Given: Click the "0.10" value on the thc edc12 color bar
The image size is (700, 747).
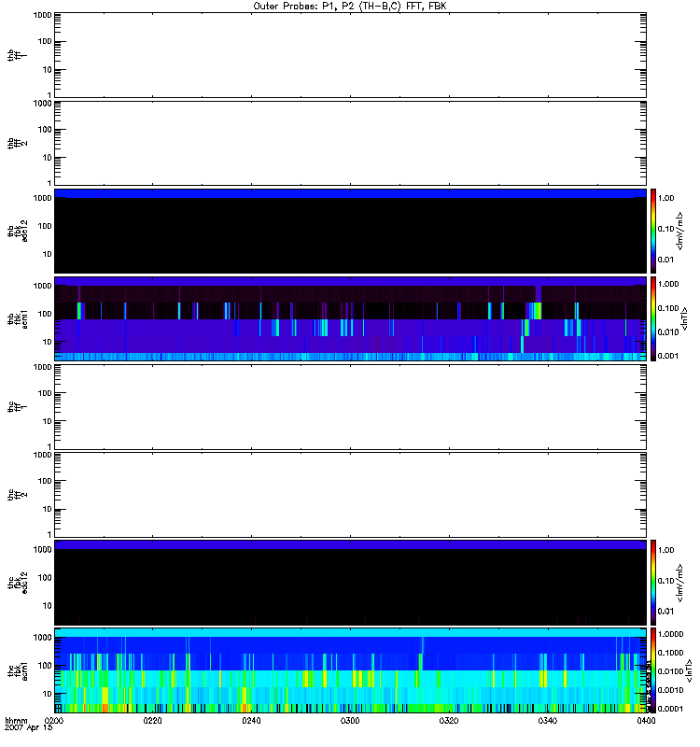Looking at the screenshot, I should pyautogui.click(x=666, y=581).
